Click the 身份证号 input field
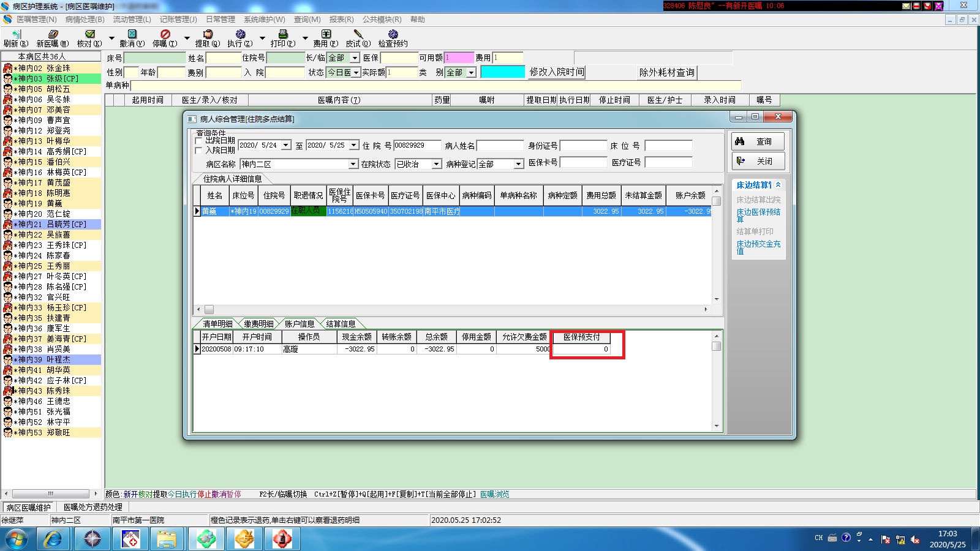Image resolution: width=980 pixels, height=551 pixels. tap(584, 146)
